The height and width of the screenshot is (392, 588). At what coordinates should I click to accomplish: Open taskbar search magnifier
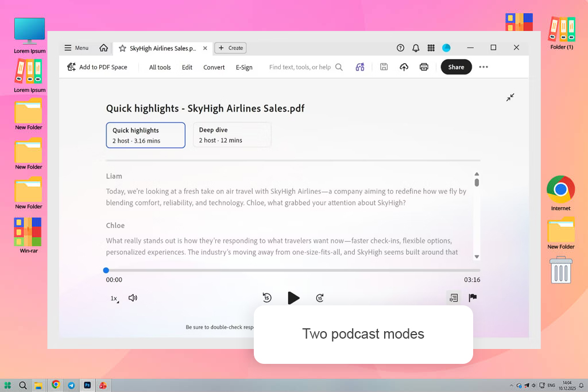pyautogui.click(x=23, y=385)
